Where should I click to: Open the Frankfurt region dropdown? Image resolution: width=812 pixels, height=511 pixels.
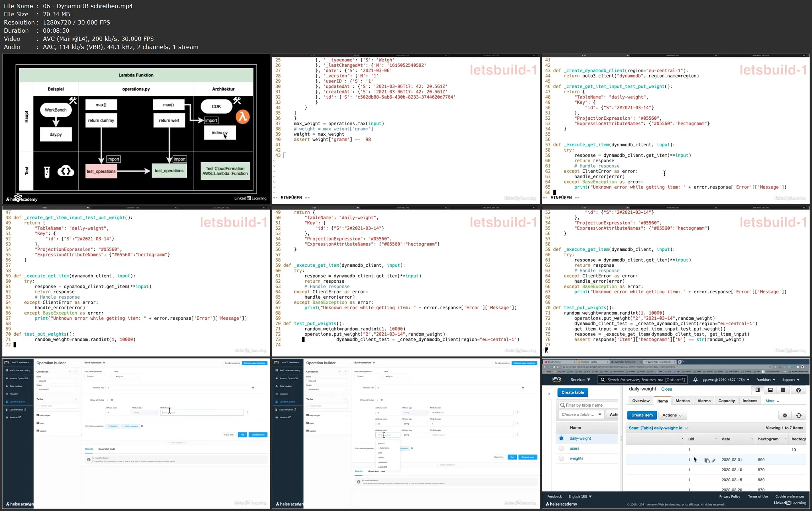[x=765, y=380]
